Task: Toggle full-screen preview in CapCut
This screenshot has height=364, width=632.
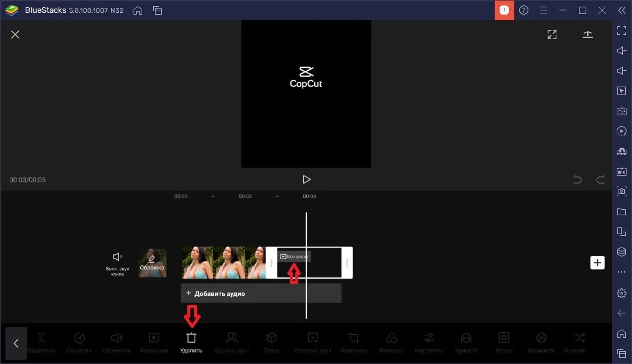Action: (x=552, y=35)
